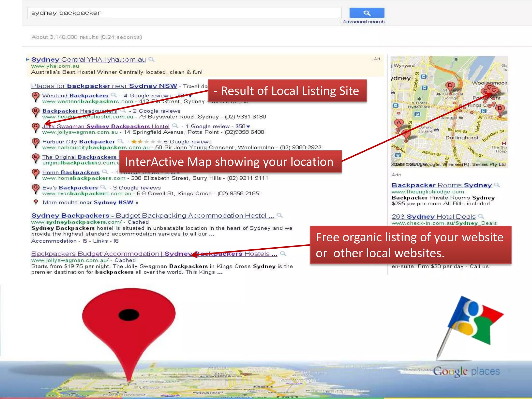Screen dimensions: 532x399
Task: Open Jolly Swagman Sydney Backpackers Hostel link
Action: 106,126
